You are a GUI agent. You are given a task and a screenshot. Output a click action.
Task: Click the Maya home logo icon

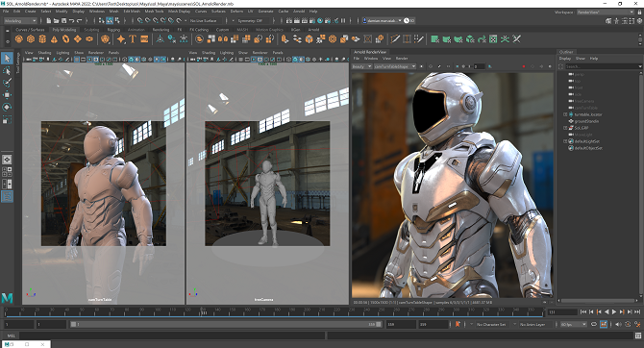[7, 298]
